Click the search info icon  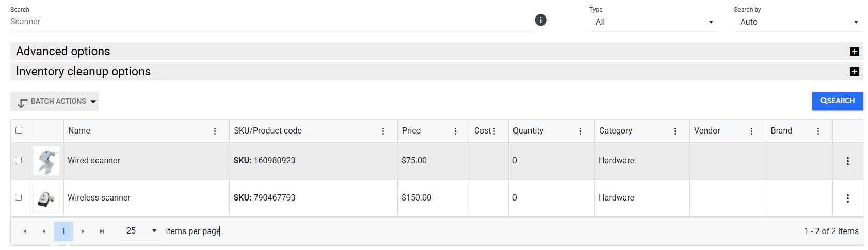(x=540, y=20)
